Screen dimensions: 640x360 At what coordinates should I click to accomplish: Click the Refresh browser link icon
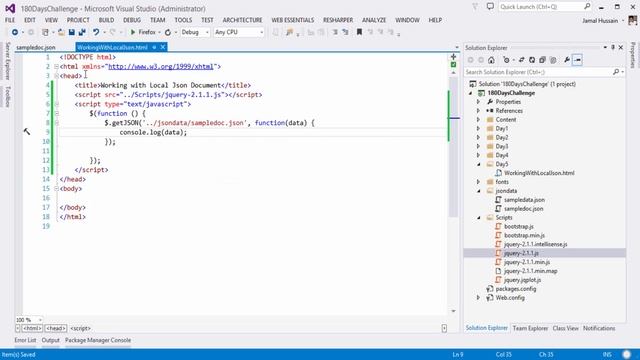pos(168,32)
